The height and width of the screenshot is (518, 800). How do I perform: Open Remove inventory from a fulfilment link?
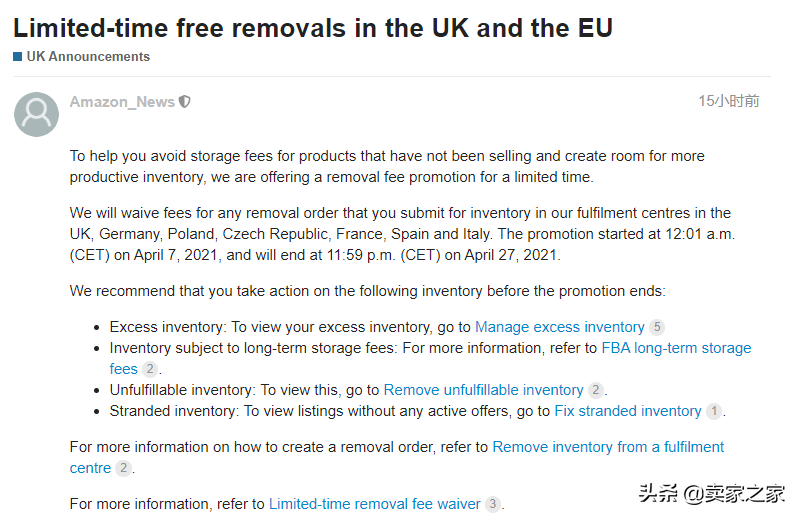(x=608, y=447)
